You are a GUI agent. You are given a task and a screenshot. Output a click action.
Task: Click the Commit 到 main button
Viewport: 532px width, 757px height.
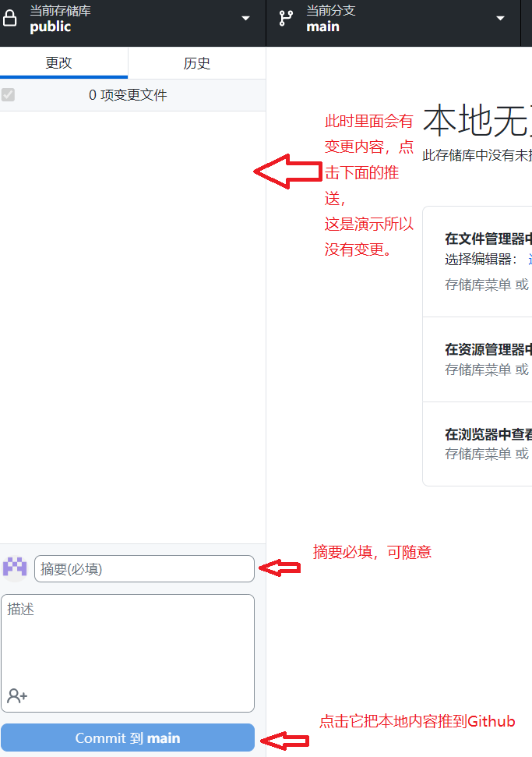[x=128, y=738]
